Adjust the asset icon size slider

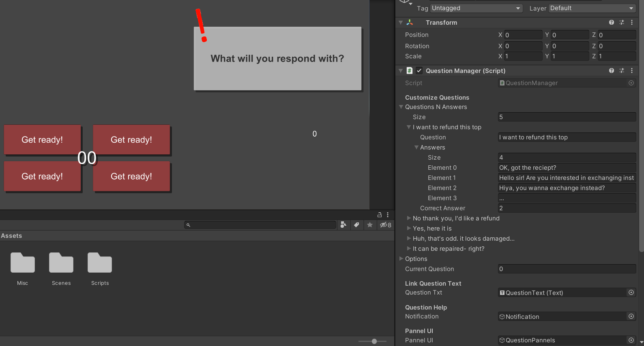[x=374, y=342]
